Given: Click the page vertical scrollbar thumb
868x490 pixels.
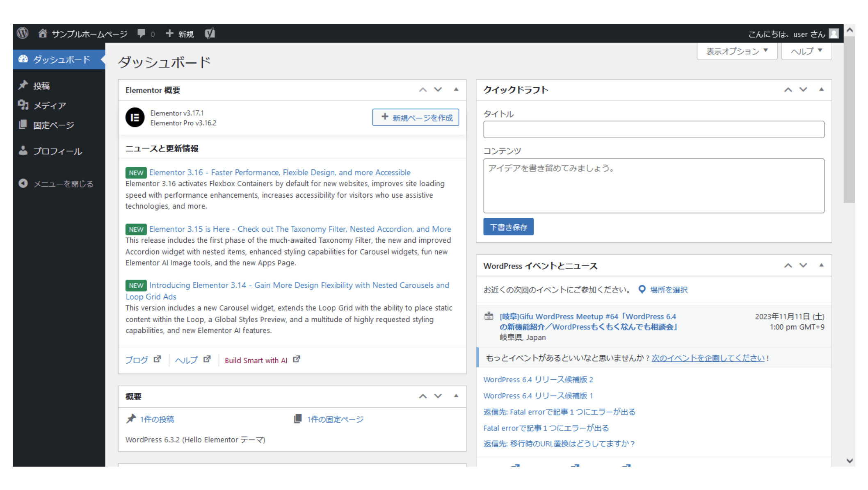Looking at the screenshot, I should [x=849, y=119].
